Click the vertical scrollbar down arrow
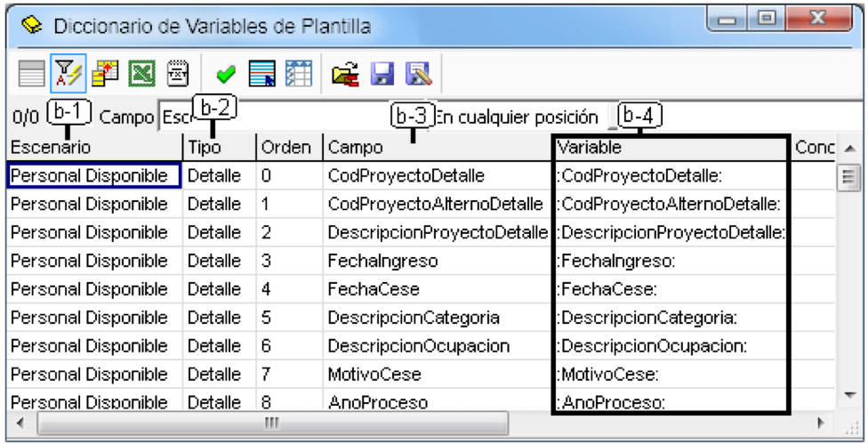 coord(849,395)
